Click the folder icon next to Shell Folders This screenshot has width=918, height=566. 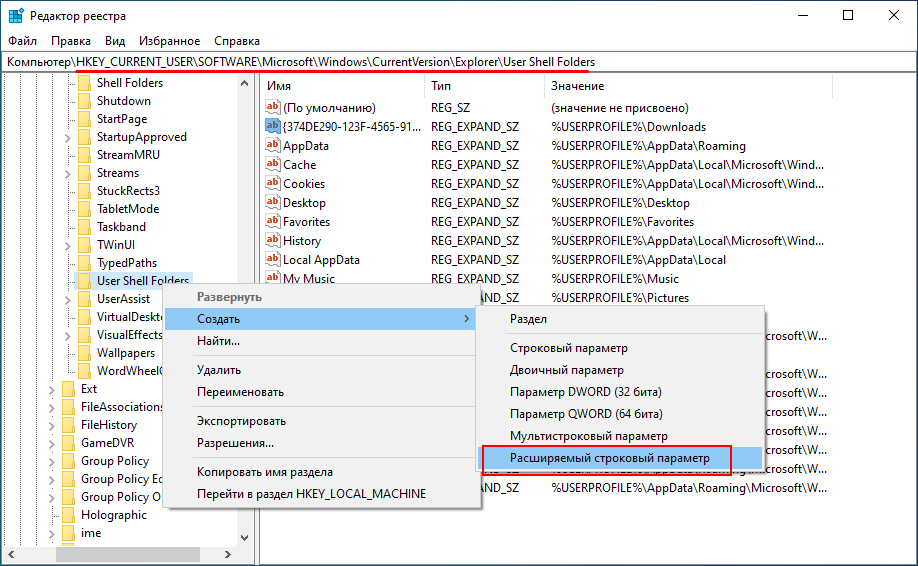(x=84, y=82)
